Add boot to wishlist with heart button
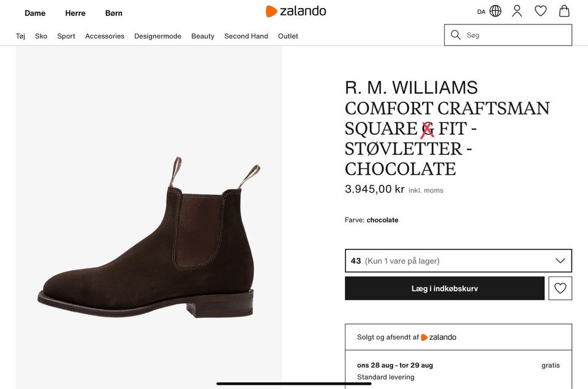Screen dimensions: 588x389 pyautogui.click(x=560, y=289)
